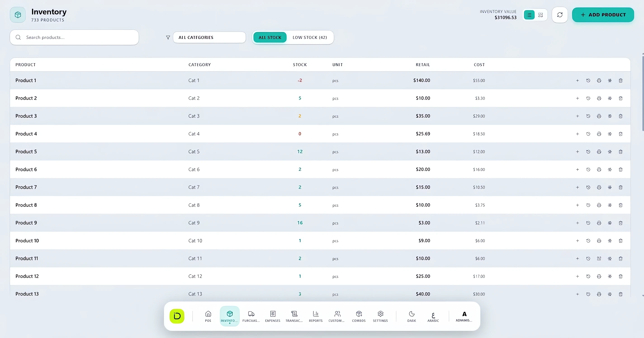Click the Product column header
Viewport: 644px width, 338px height.
pos(26,65)
